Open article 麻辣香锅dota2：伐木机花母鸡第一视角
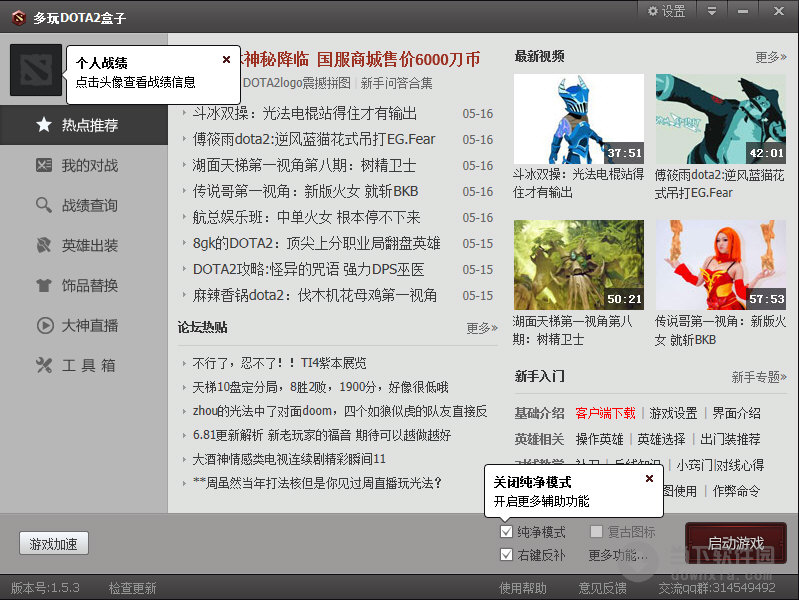 point(314,295)
